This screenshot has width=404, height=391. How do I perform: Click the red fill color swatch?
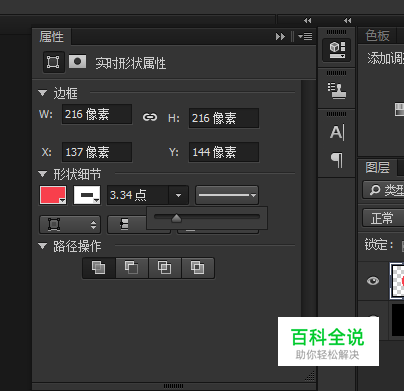[x=53, y=195]
